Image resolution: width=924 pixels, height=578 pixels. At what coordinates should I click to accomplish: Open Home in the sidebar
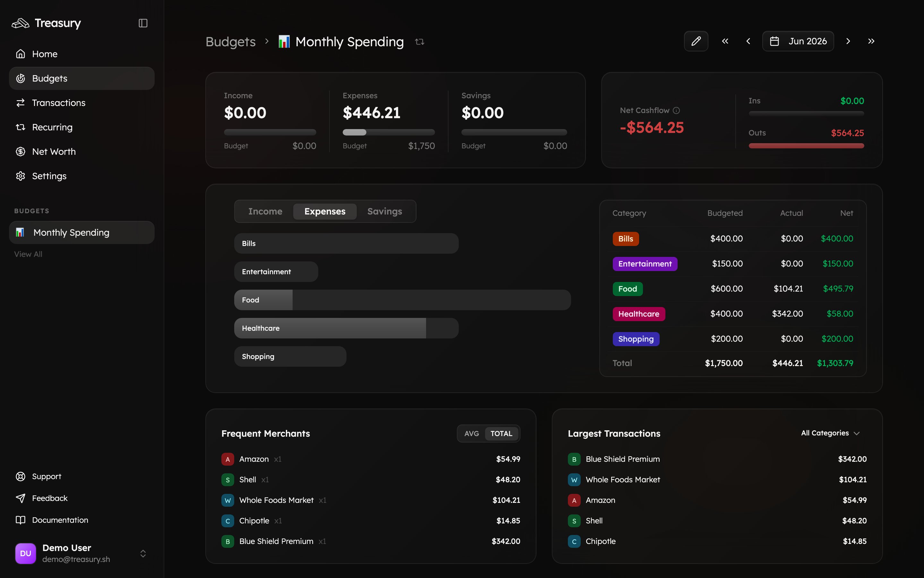point(82,54)
